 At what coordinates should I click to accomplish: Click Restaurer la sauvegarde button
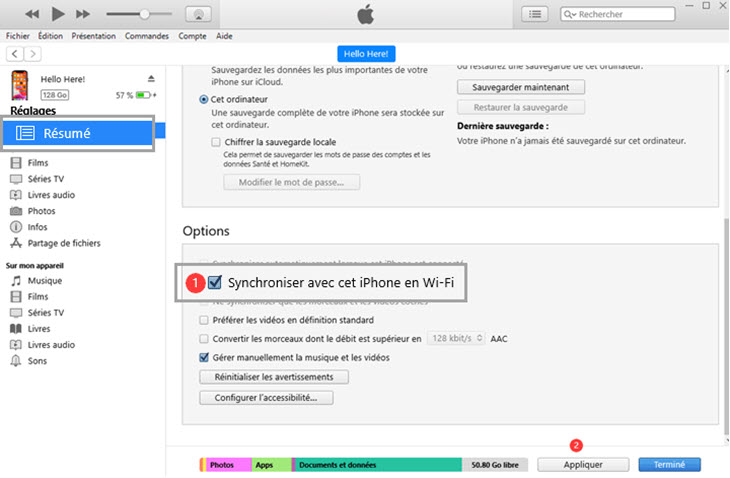click(x=520, y=108)
